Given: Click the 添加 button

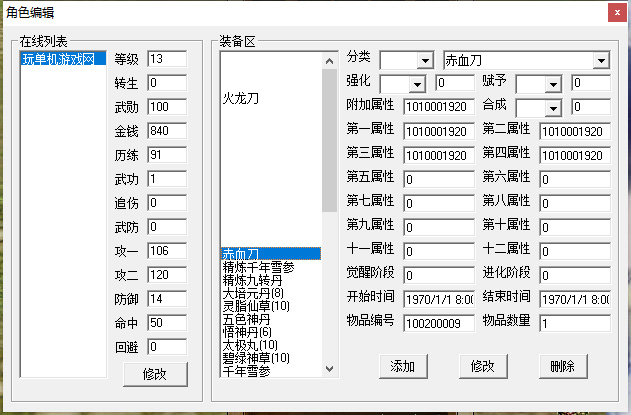Looking at the screenshot, I should click(403, 366).
